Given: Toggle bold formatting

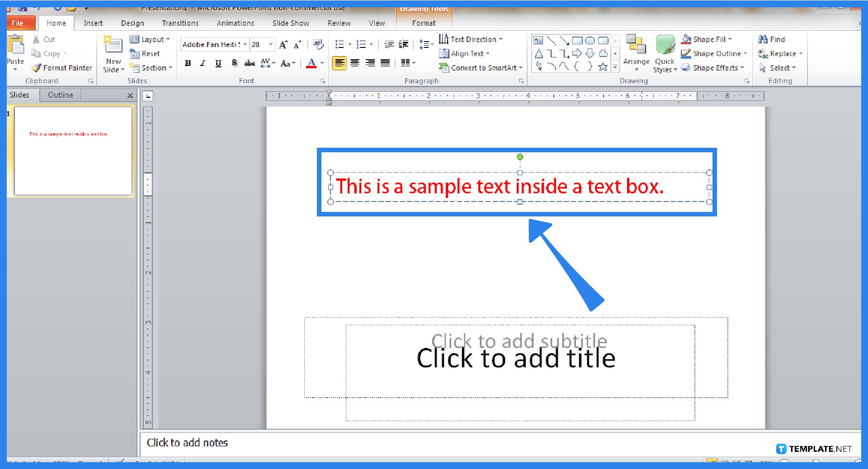Looking at the screenshot, I should [x=188, y=63].
